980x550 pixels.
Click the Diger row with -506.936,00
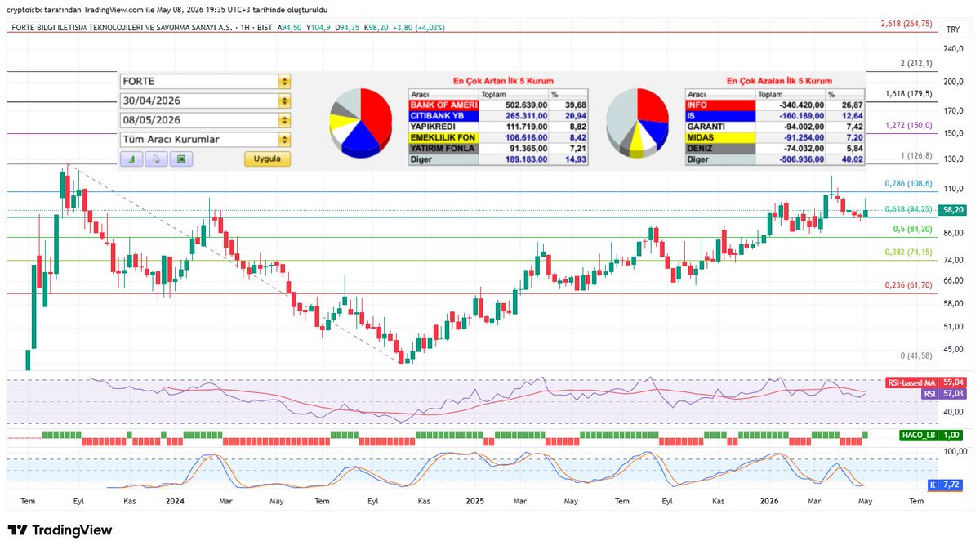775,160
